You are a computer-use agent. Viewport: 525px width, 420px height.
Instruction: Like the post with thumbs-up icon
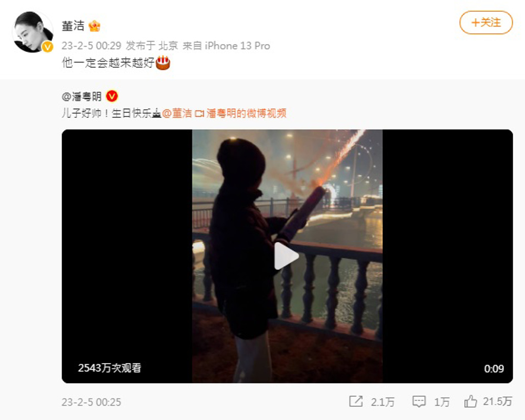tap(471, 401)
